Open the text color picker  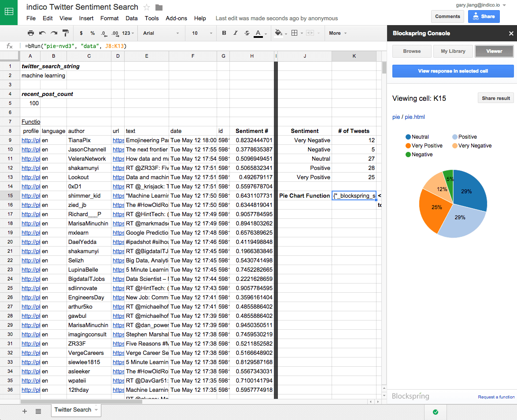[x=258, y=33]
